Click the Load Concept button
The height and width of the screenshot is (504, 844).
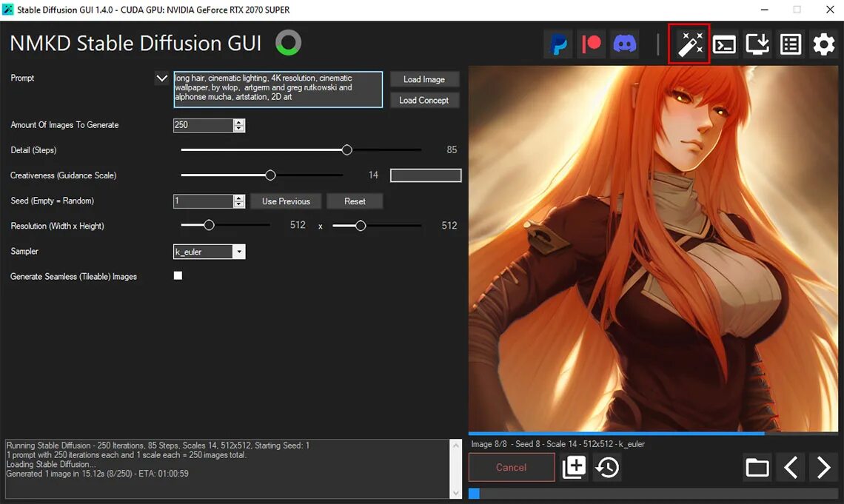tap(424, 100)
